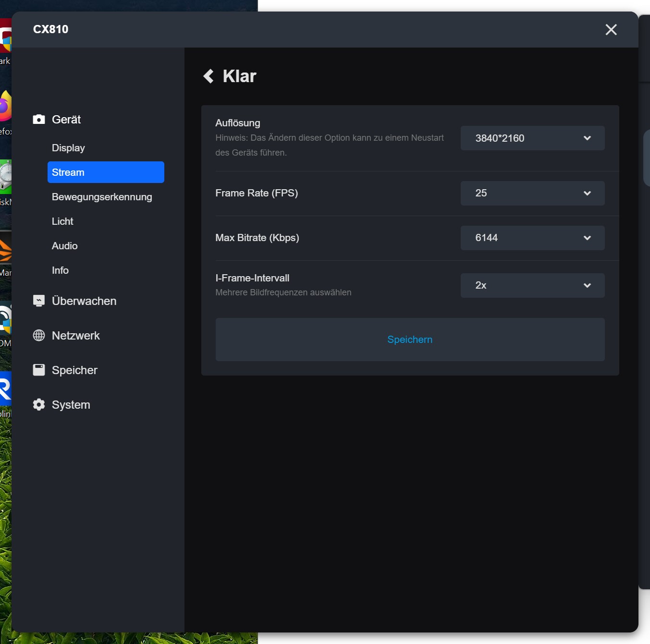Click the storage icon beside Speicher
650x644 pixels.
pos(39,370)
